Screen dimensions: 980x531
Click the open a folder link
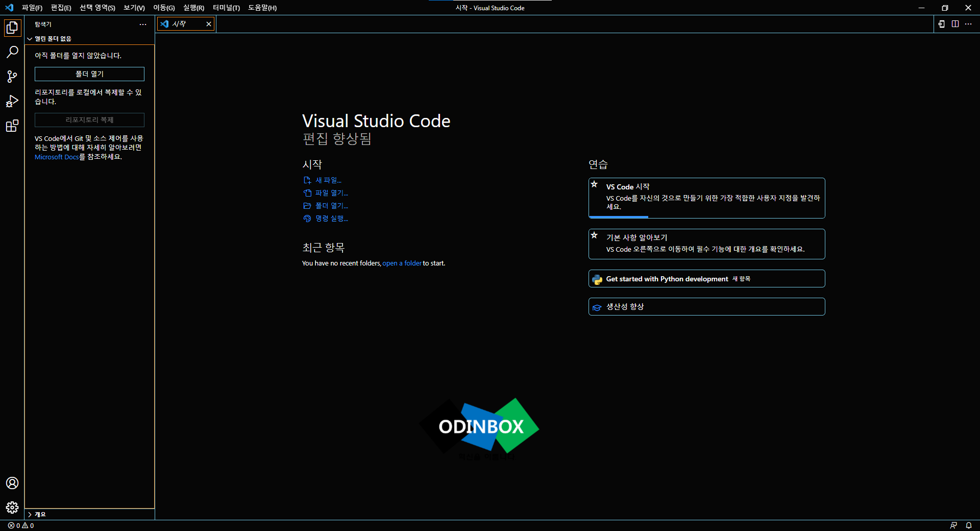(x=402, y=263)
